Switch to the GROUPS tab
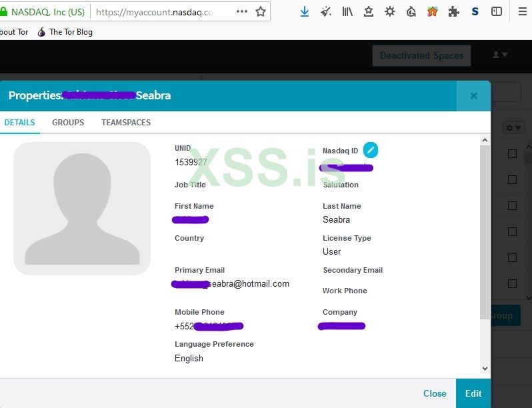Screen dimensions: 532x408 pos(68,123)
